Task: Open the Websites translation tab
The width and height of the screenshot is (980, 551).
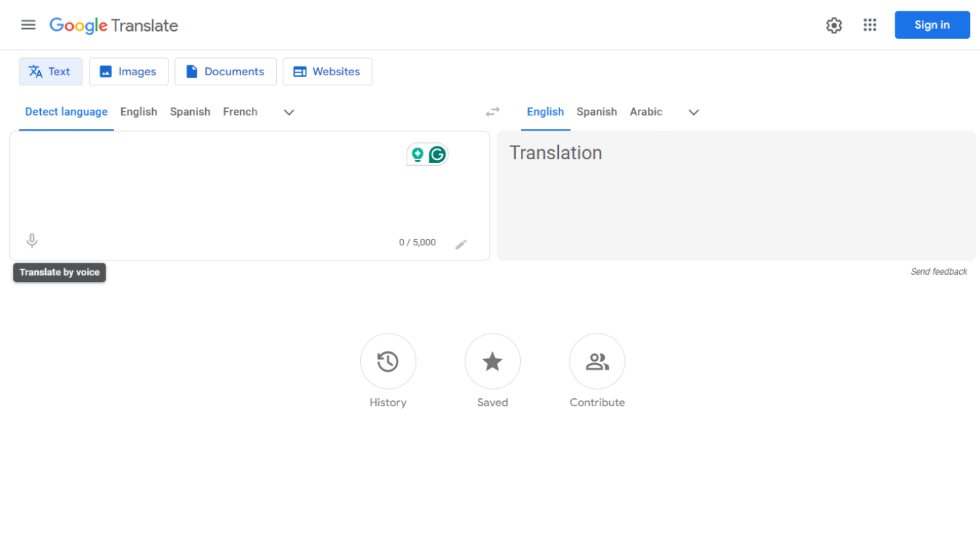Action: pyautogui.click(x=327, y=71)
